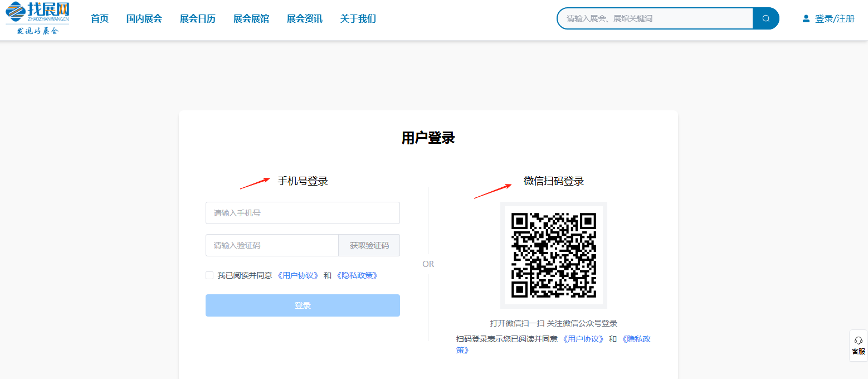868x379 pixels.
Task: Open 展会展馆 navigation item
Action: pyautogui.click(x=251, y=18)
